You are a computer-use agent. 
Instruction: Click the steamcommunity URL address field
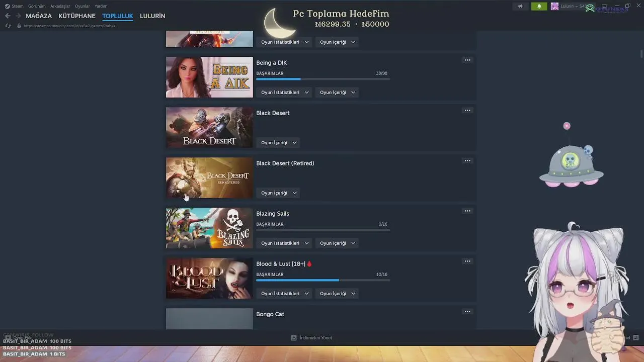pos(70,26)
